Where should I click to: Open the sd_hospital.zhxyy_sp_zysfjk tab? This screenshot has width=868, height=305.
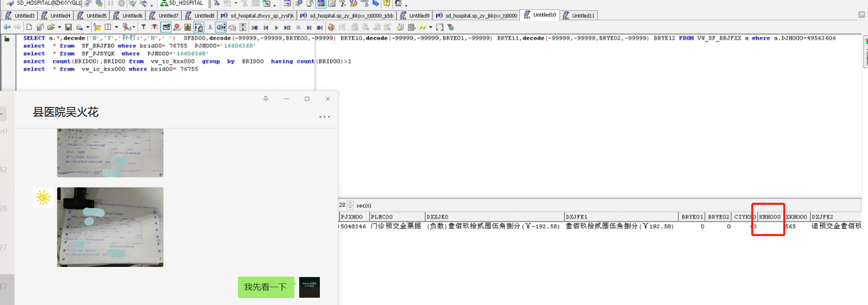(257, 15)
